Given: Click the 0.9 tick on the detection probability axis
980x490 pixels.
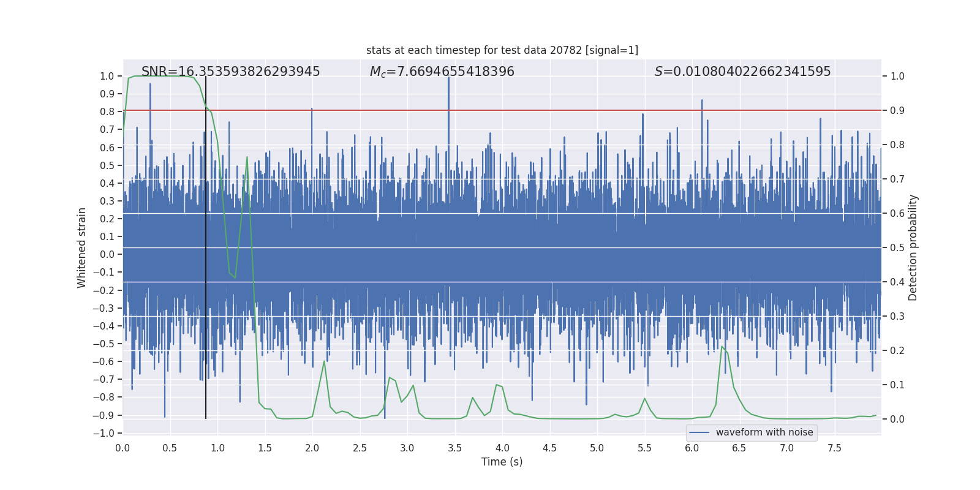Looking at the screenshot, I should point(897,111).
